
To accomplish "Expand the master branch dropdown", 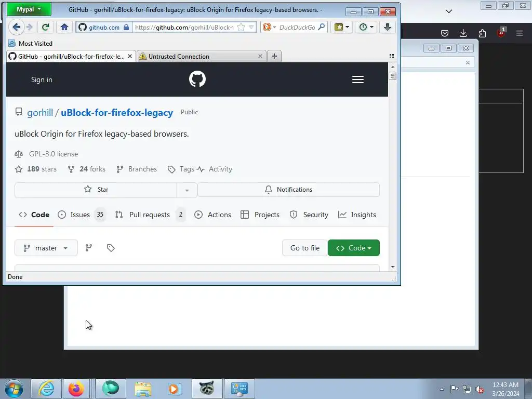I will click(x=46, y=248).
